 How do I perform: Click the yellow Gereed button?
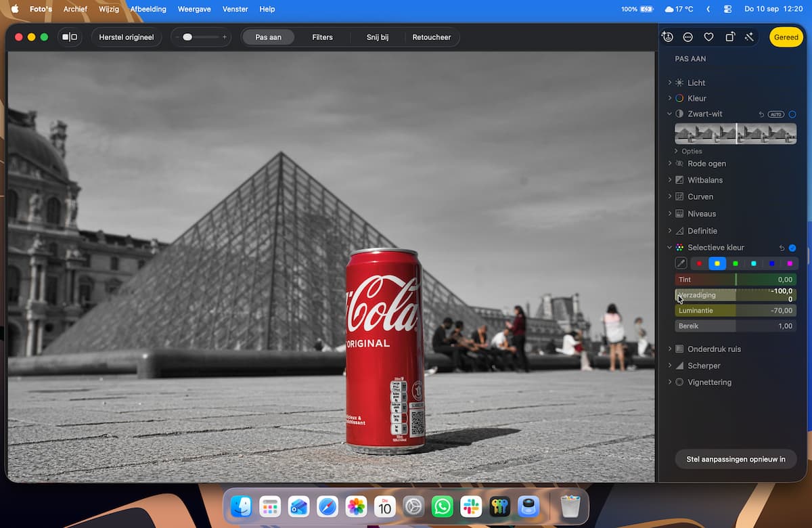coord(786,37)
